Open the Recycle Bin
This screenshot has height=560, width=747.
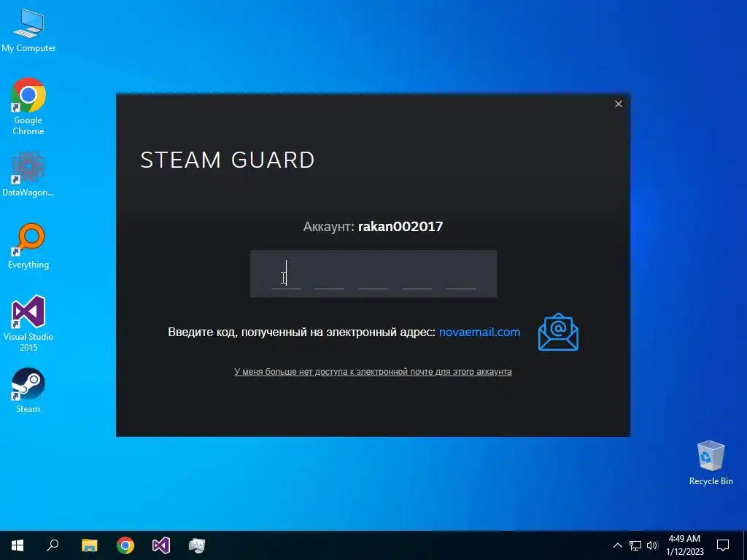click(711, 463)
